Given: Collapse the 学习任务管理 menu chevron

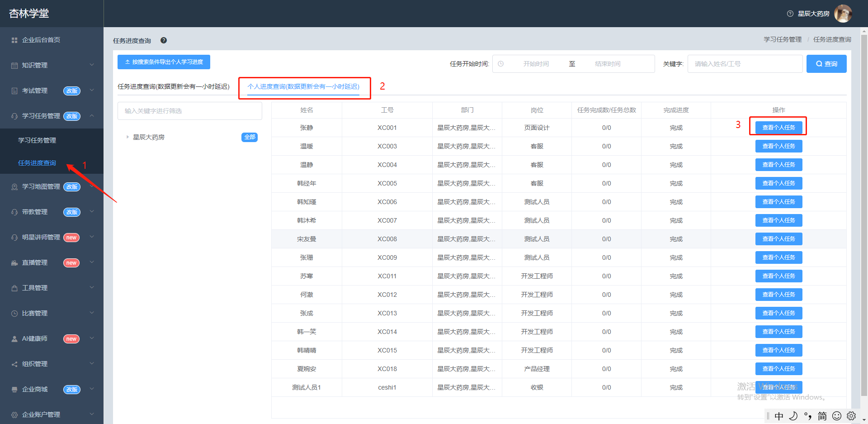Looking at the screenshot, I should click(92, 115).
